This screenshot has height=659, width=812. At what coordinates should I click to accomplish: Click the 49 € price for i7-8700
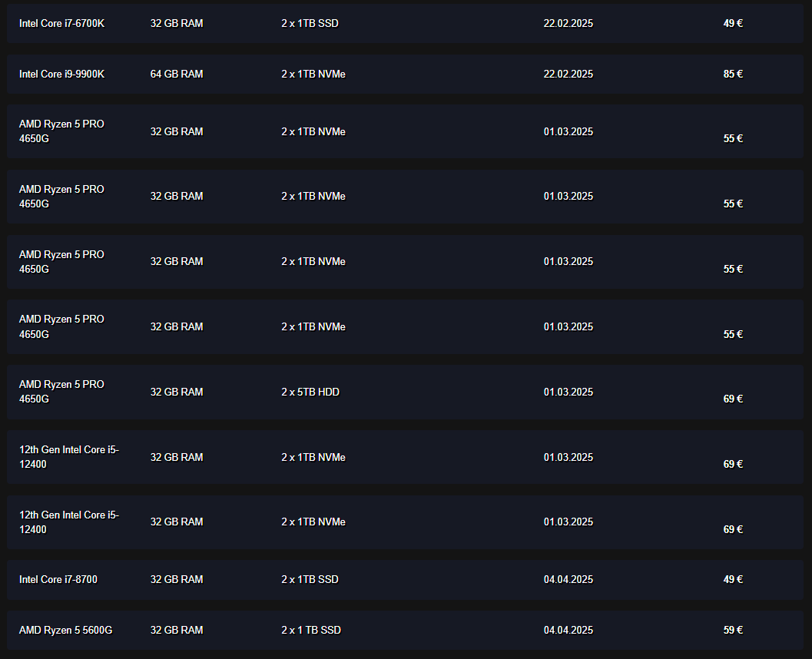click(733, 580)
